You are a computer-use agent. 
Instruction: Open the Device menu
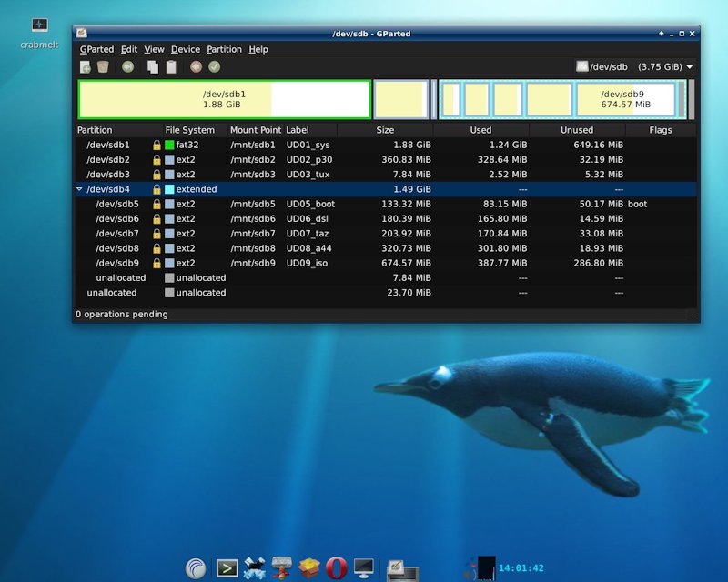tap(185, 49)
